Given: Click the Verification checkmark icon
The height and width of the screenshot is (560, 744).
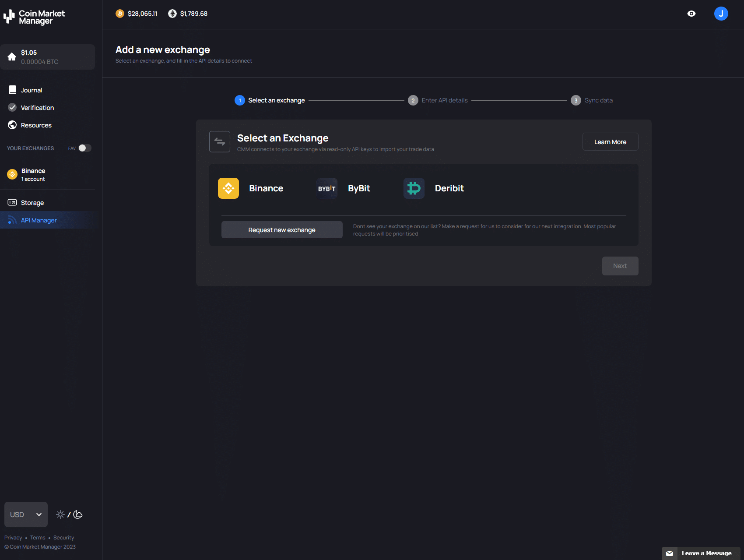Looking at the screenshot, I should pos(12,107).
